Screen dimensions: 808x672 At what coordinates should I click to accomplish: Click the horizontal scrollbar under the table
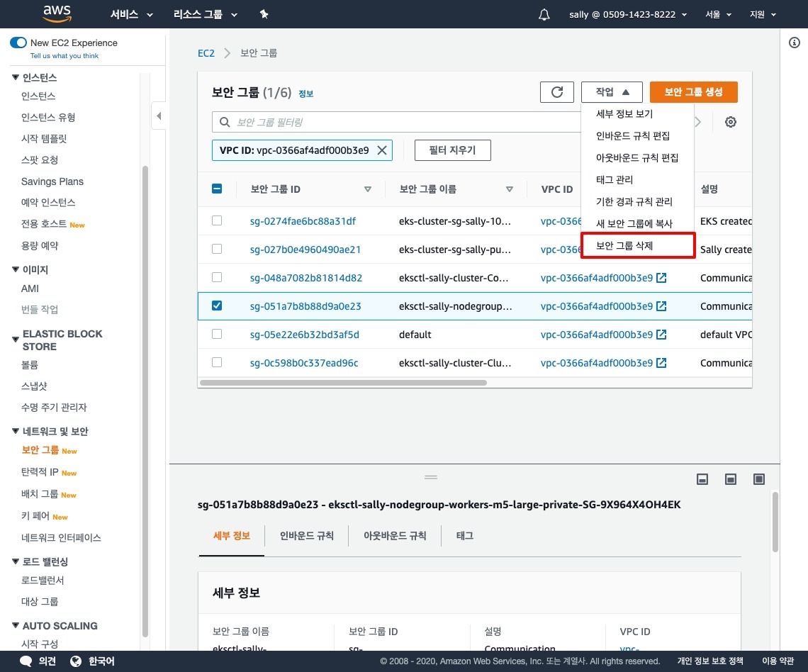click(x=344, y=383)
